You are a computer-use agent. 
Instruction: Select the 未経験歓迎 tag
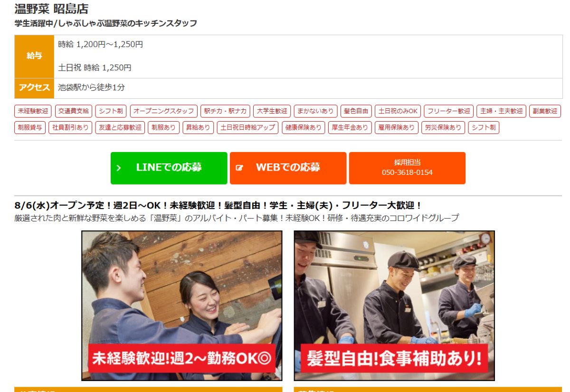pos(33,111)
